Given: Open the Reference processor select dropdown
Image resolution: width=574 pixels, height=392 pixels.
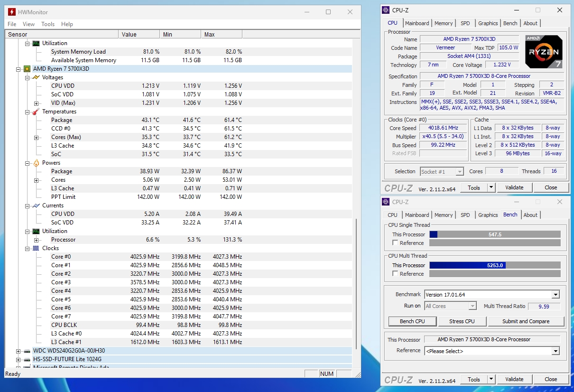Looking at the screenshot, I should tap(555, 351).
